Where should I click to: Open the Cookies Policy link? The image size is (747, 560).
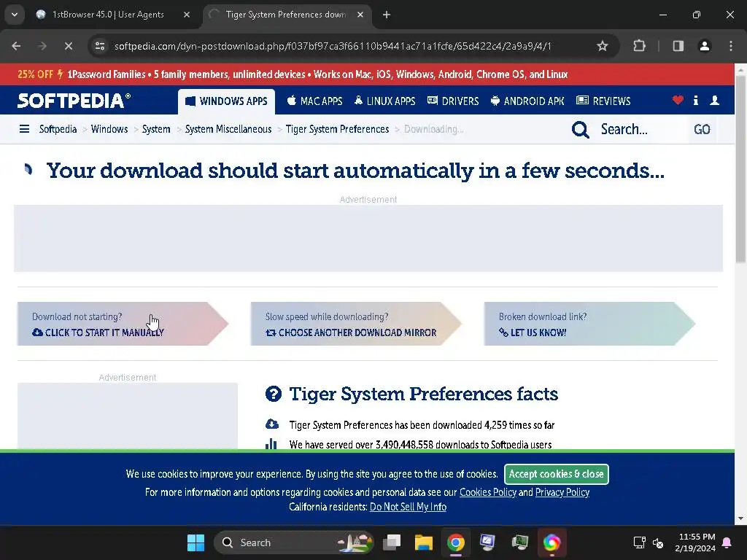coord(488,492)
